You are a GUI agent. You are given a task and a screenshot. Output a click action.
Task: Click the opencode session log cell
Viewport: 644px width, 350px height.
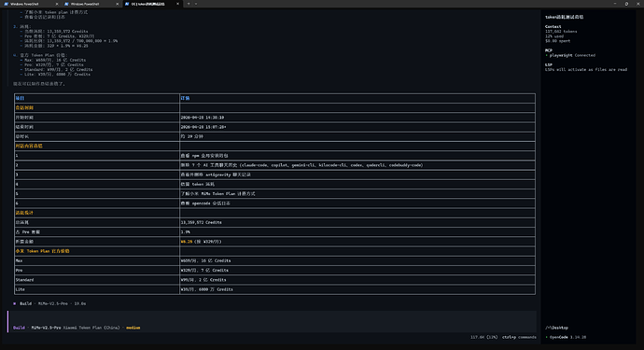coord(357,203)
